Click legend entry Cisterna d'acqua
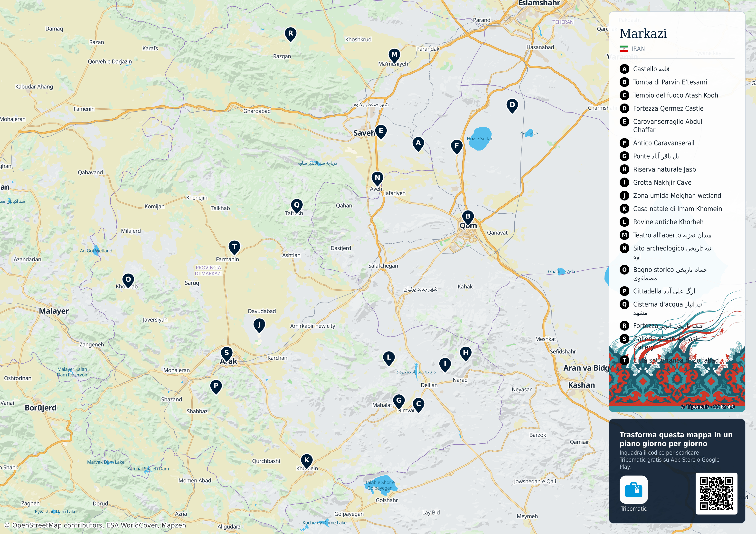756x534 pixels. coord(668,308)
